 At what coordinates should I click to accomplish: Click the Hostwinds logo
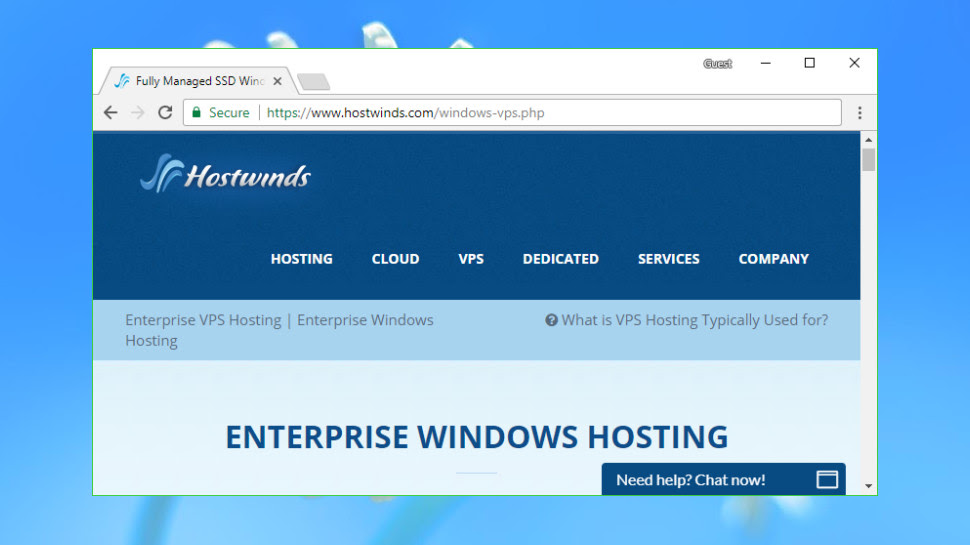coord(225,174)
